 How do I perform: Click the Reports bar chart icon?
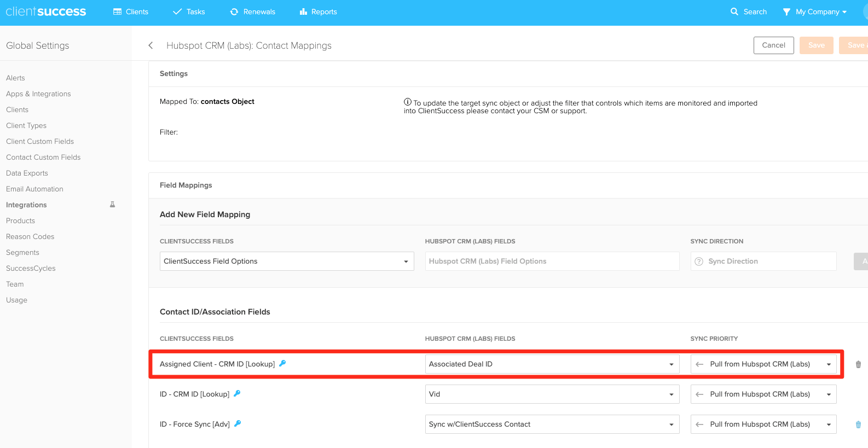303,11
